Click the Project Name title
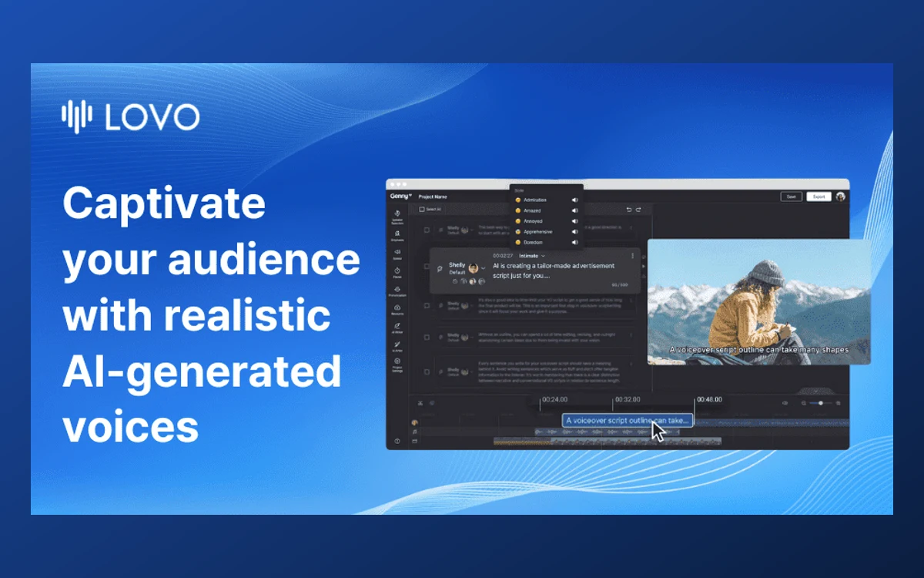The image size is (924, 578). click(432, 197)
